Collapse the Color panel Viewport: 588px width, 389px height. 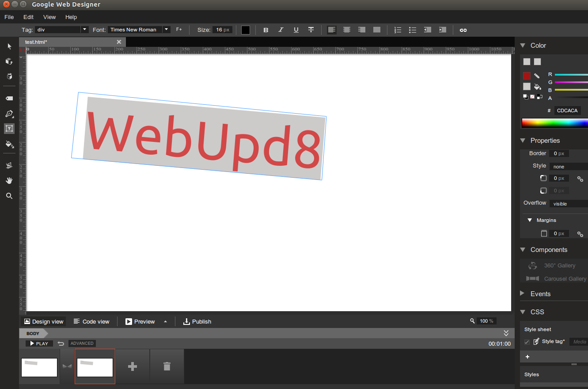523,45
